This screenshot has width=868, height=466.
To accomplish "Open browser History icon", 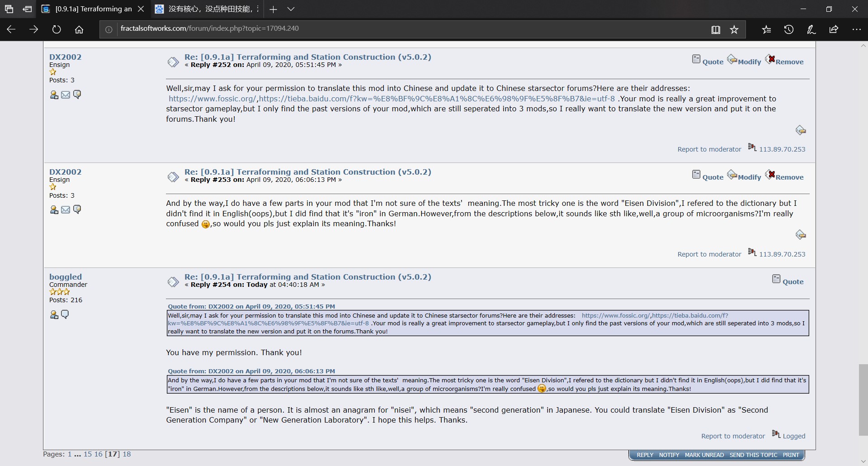I will point(789,29).
